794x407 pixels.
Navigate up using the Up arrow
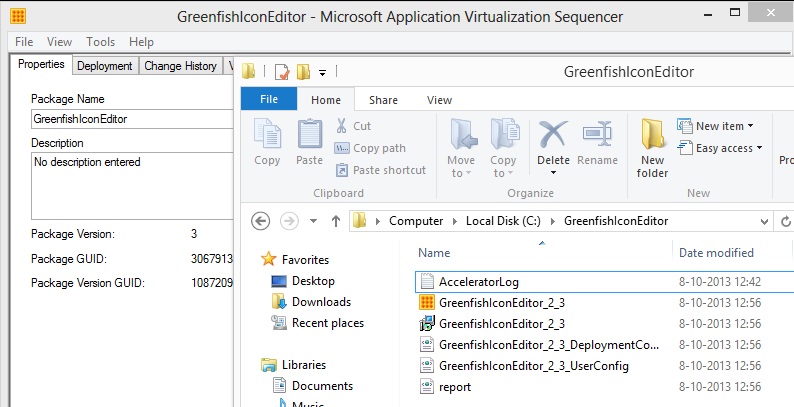335,220
